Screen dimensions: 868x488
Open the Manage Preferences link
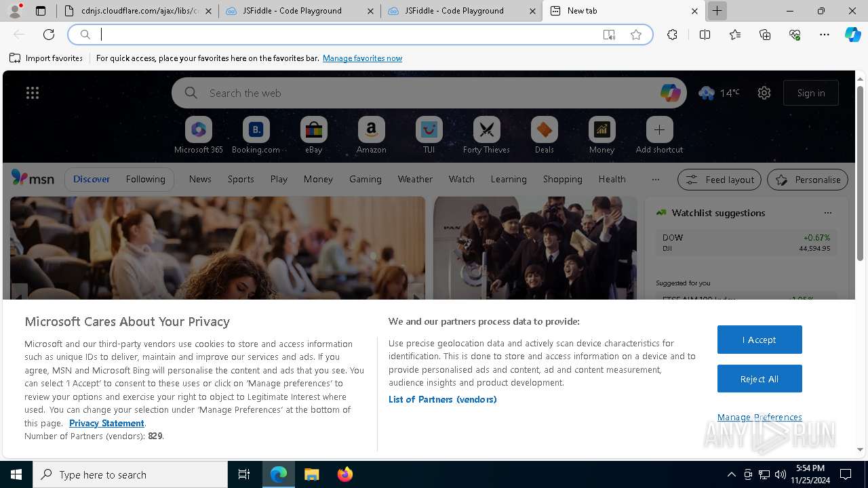[x=759, y=417]
